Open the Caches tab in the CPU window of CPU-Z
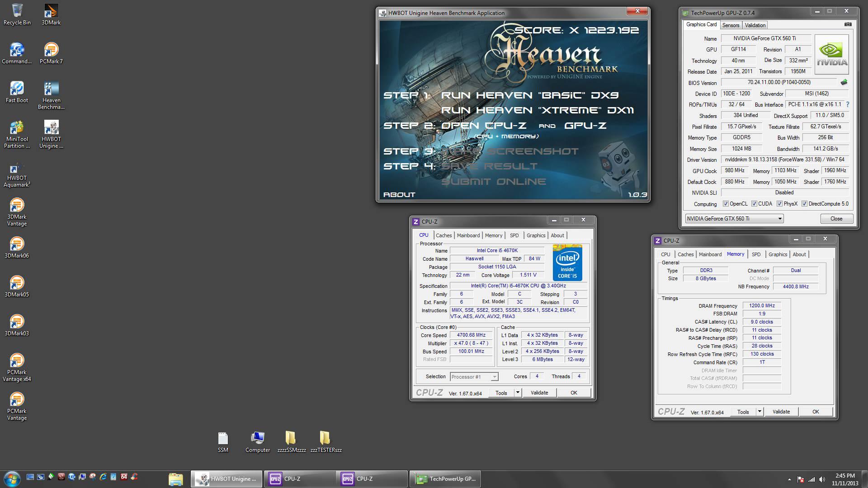Screen dimensions: 868x488 (x=443, y=235)
